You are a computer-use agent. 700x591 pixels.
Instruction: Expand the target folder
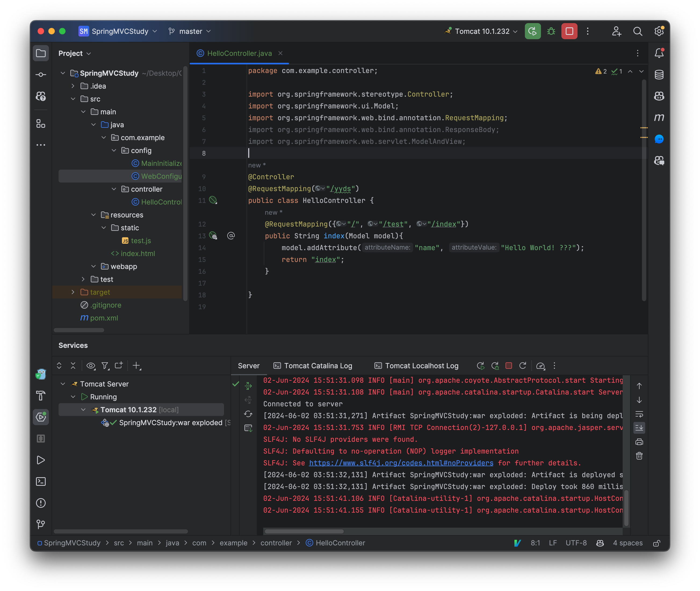pos(73,292)
